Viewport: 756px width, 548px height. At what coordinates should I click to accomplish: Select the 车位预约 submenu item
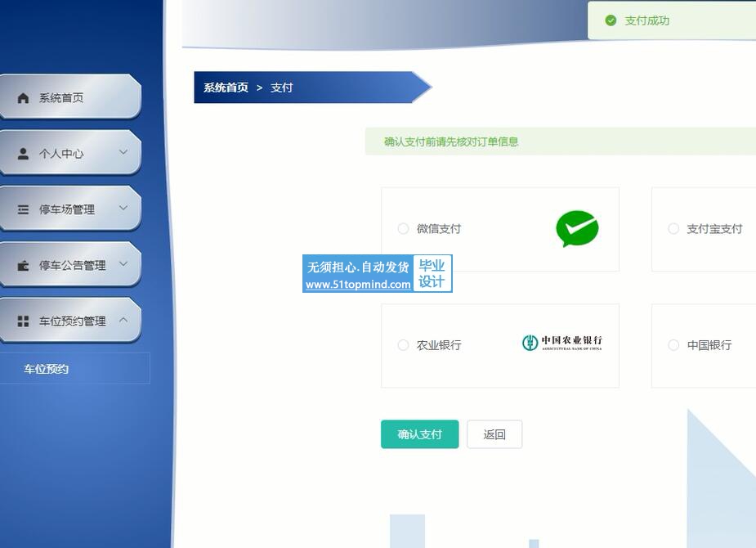point(74,369)
